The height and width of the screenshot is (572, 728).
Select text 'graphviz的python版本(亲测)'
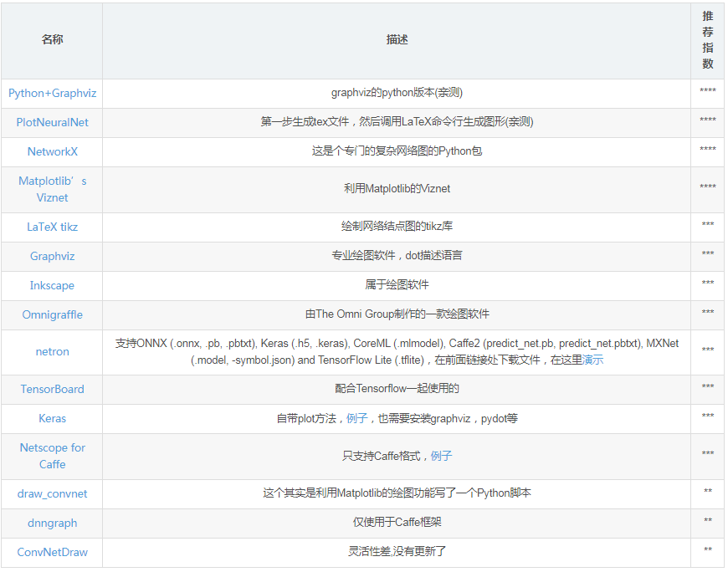(397, 93)
